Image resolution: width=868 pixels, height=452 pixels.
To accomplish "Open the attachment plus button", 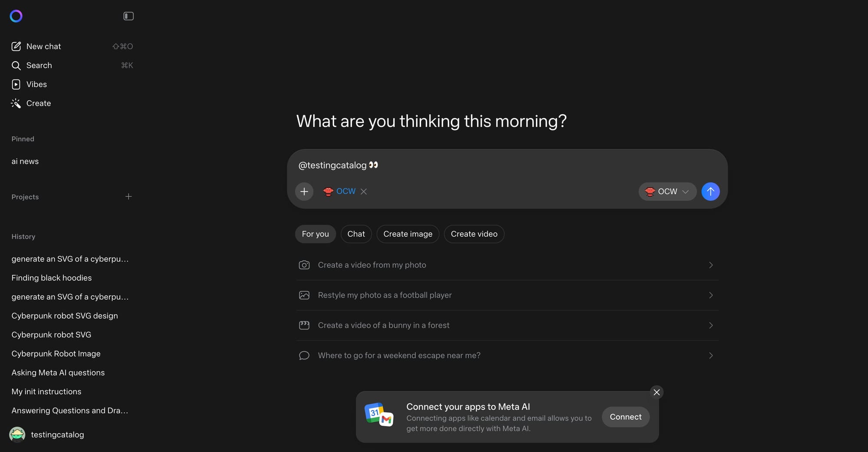I will (x=304, y=191).
